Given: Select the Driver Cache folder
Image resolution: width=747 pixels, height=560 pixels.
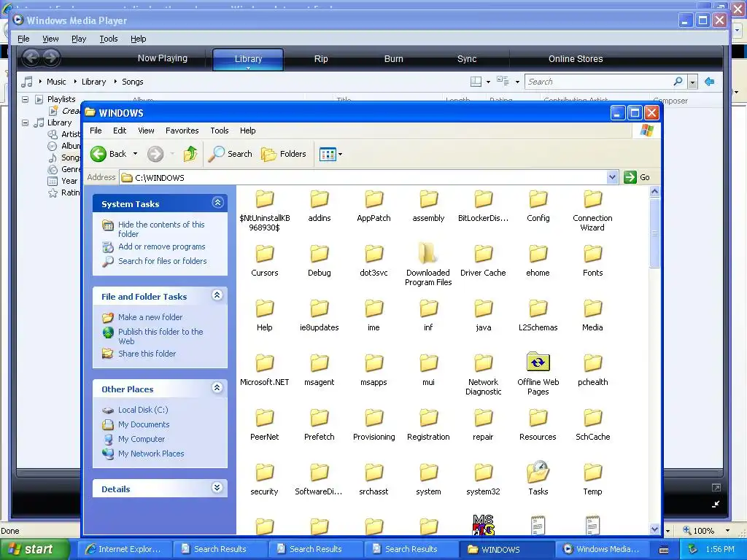Looking at the screenshot, I should (x=483, y=260).
